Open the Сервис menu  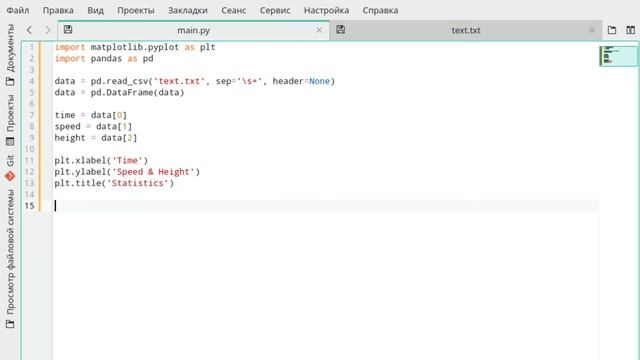275,10
